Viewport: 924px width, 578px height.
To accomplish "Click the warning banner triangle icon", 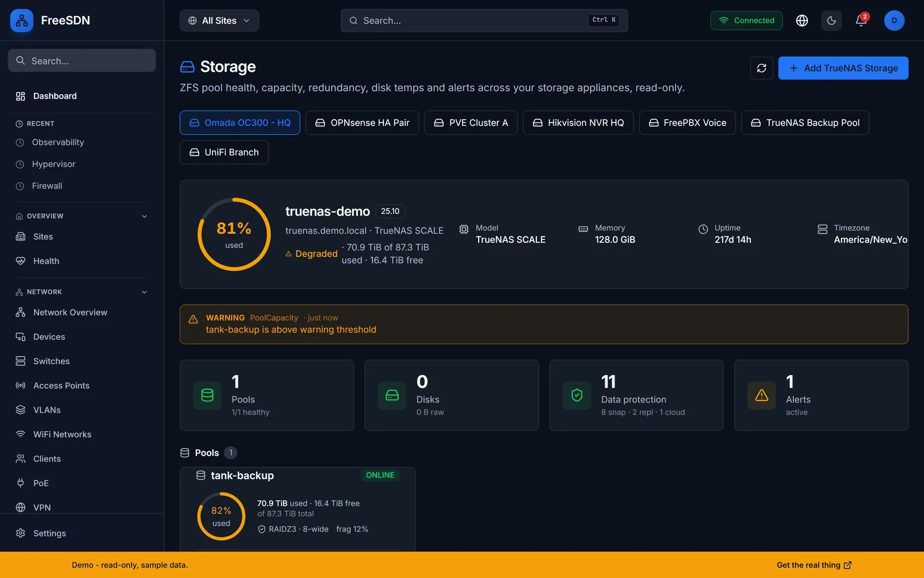I will pos(193,319).
